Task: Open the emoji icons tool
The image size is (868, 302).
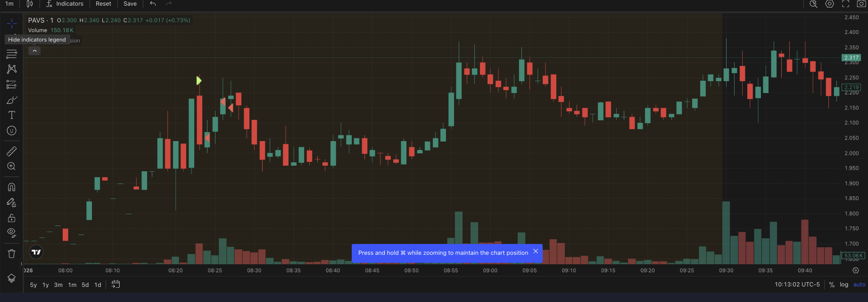Action: [11, 131]
